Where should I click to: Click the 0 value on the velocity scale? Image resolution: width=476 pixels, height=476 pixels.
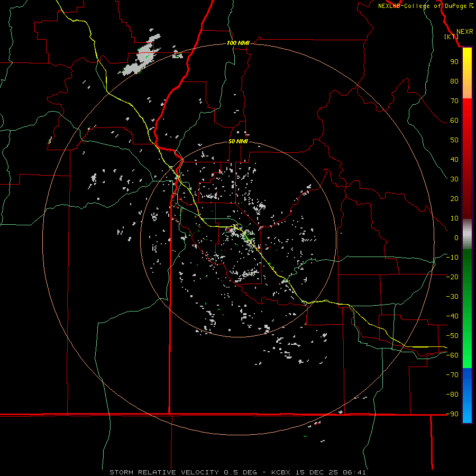tap(456, 238)
